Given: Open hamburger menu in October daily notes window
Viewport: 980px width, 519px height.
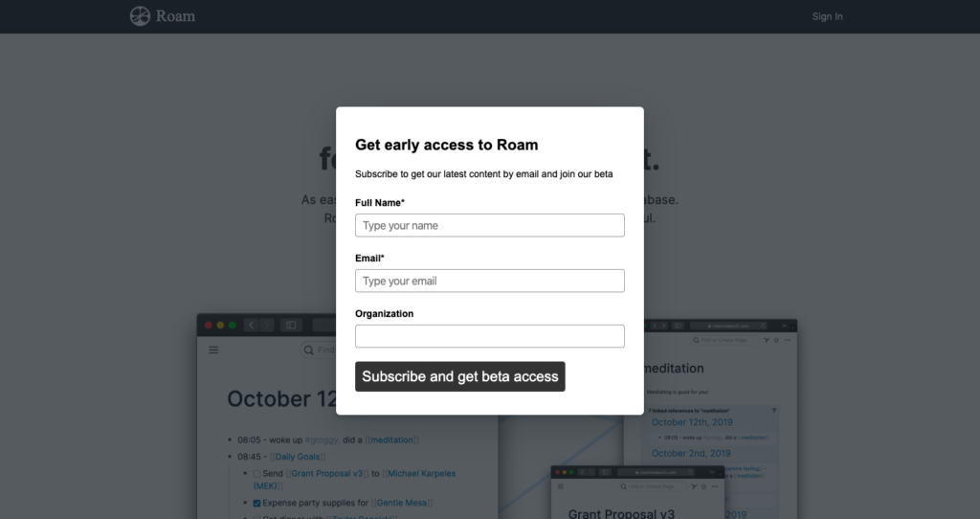Looking at the screenshot, I should tap(213, 350).
